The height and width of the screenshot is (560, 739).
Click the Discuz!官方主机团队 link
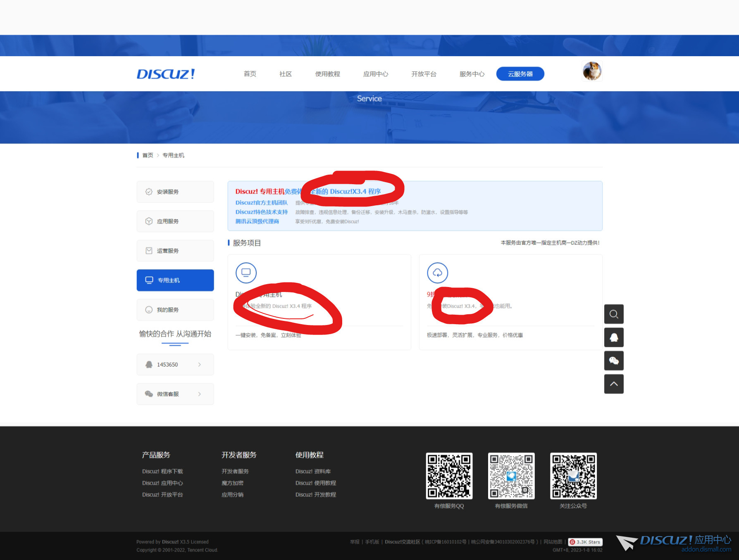(262, 203)
